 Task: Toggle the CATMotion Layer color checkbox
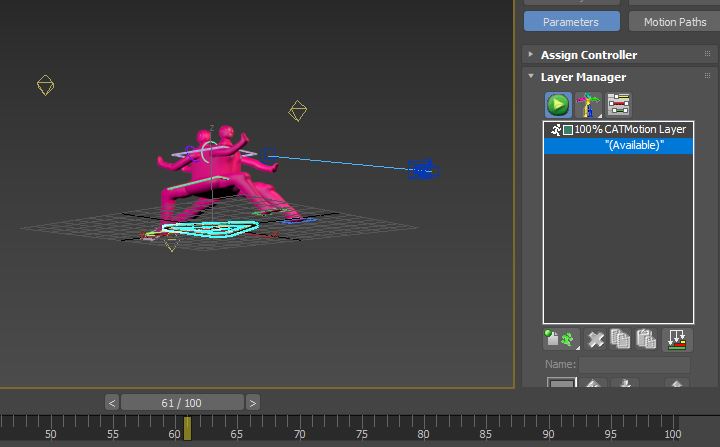point(568,130)
